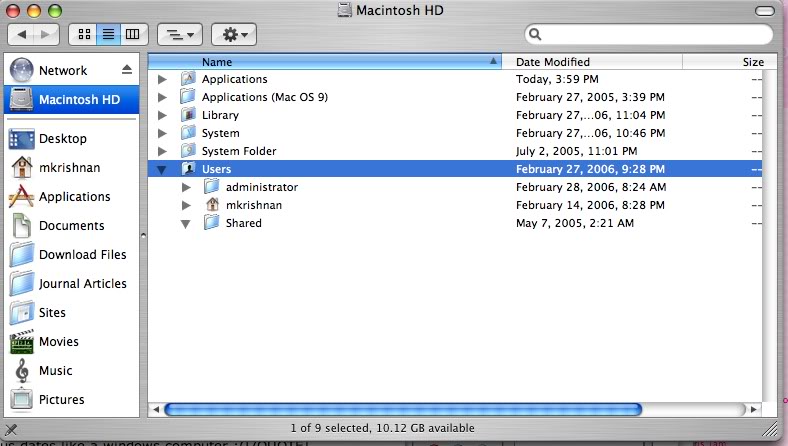Select Macintosh HD drive in sidebar
The height and width of the screenshot is (446, 788).
[71, 100]
